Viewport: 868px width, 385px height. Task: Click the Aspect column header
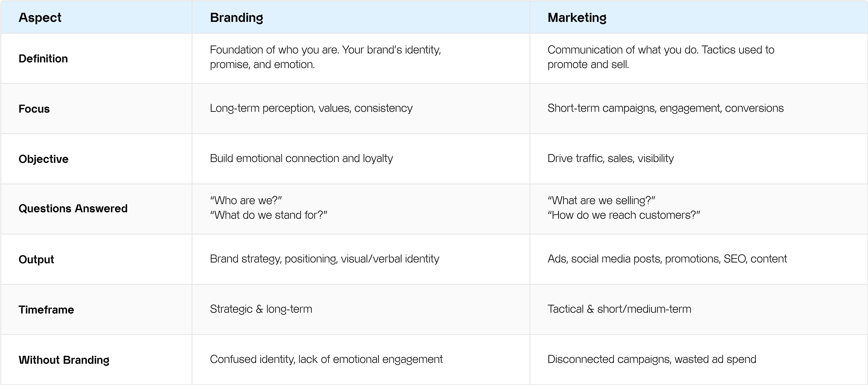point(40,17)
